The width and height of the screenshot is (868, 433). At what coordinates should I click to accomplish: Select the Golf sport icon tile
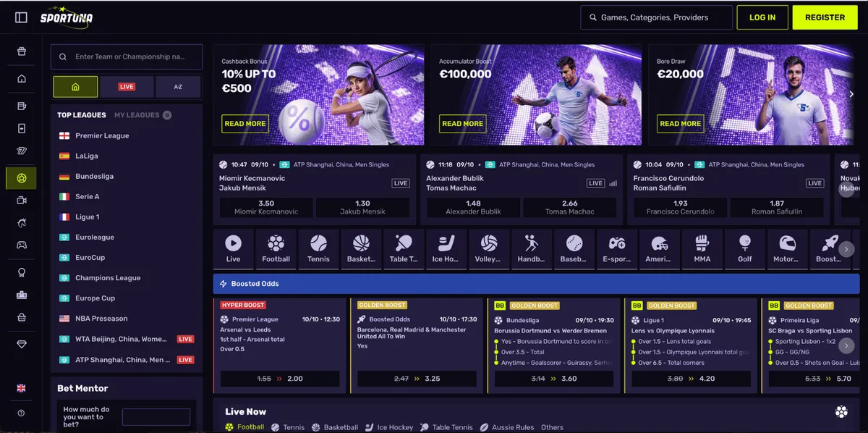click(744, 249)
